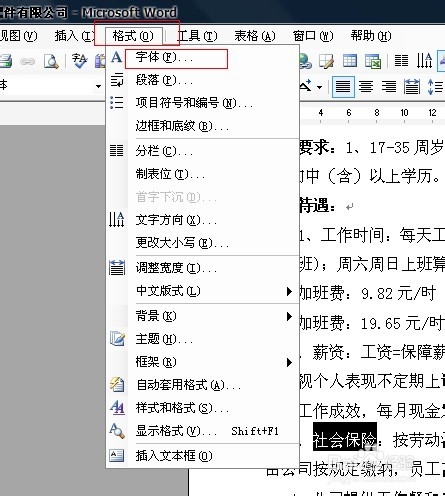Insert an Excel worksheet via toolbar icon

(373, 61)
